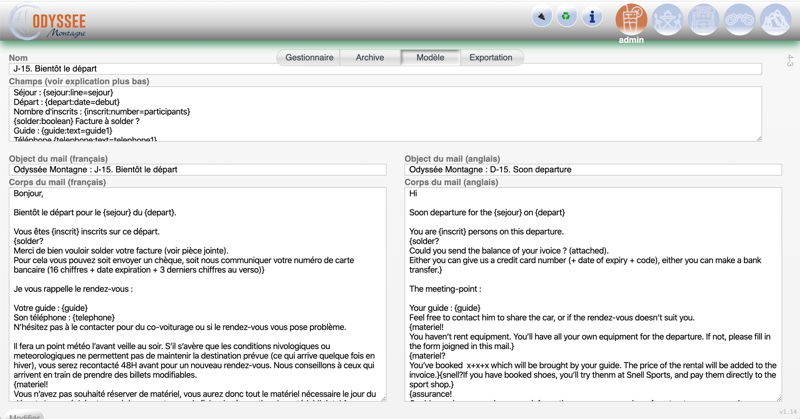Focus the English mail subject field
This screenshot has height=419, width=800.
pos(592,170)
